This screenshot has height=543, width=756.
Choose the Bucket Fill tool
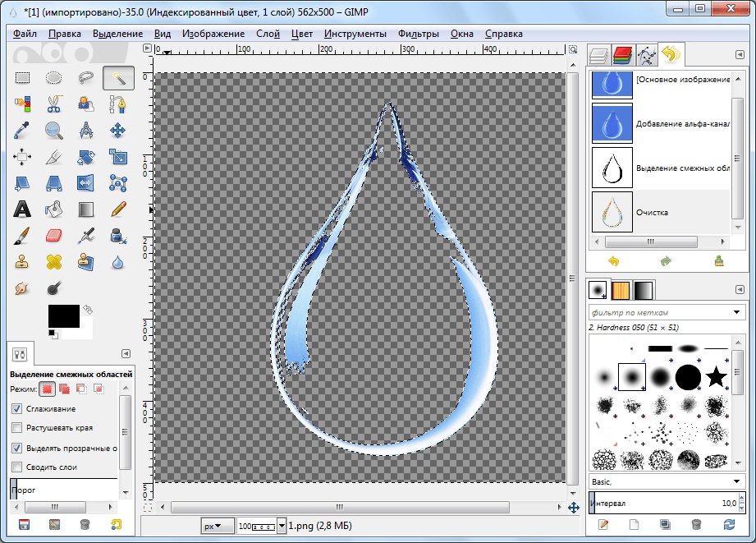click(54, 209)
